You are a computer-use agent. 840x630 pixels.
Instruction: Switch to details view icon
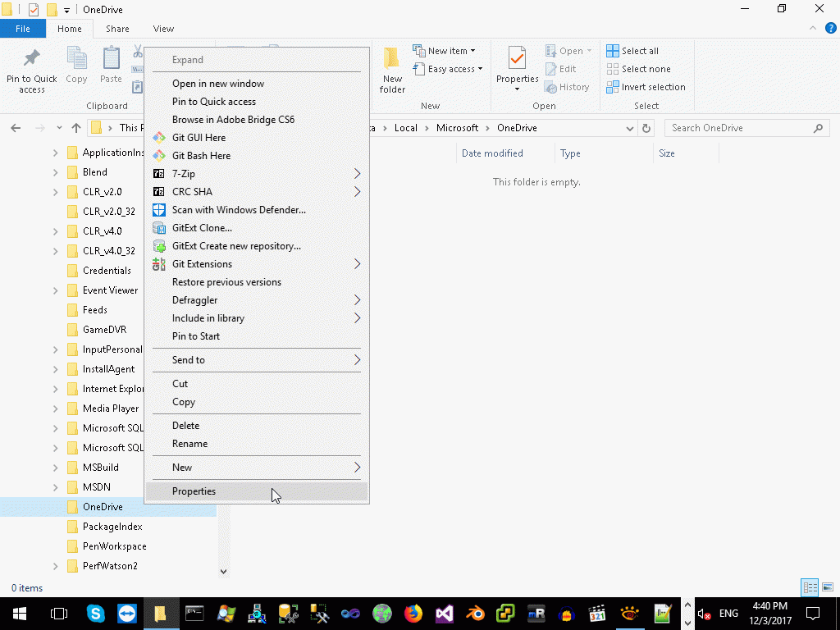810,587
